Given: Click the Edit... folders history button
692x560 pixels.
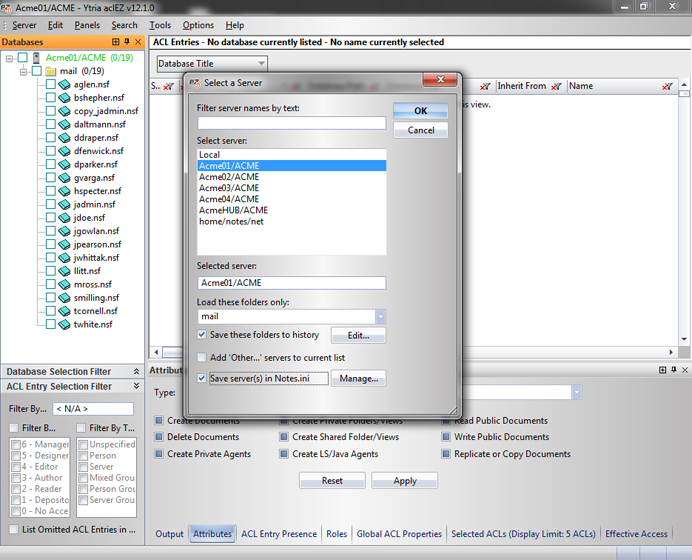Looking at the screenshot, I should [358, 335].
